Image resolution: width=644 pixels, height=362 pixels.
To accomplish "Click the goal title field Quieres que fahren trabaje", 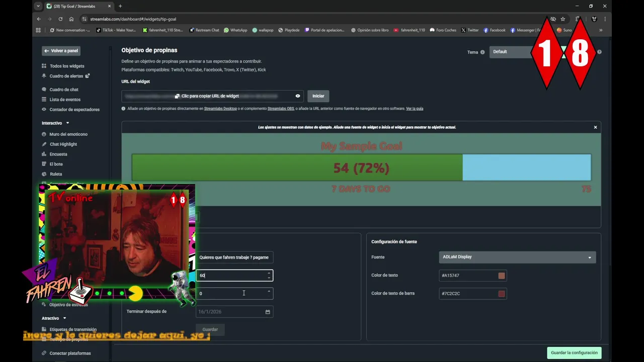I will [234, 257].
